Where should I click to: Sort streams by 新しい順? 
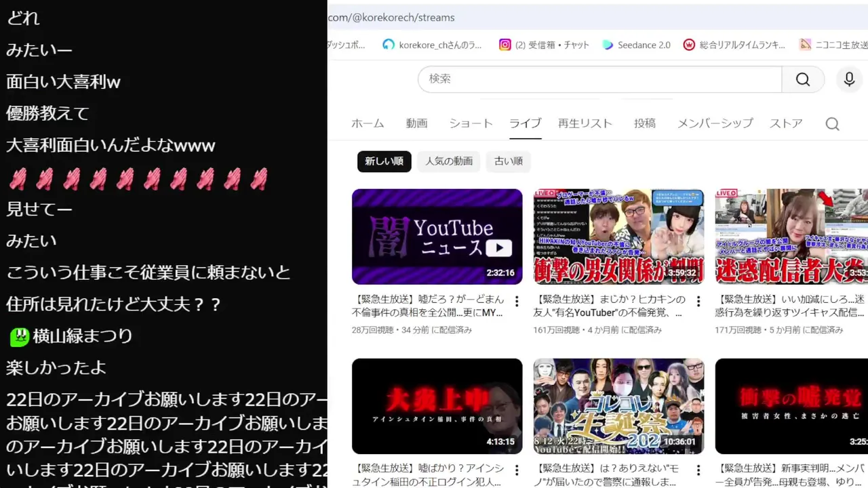[384, 161]
